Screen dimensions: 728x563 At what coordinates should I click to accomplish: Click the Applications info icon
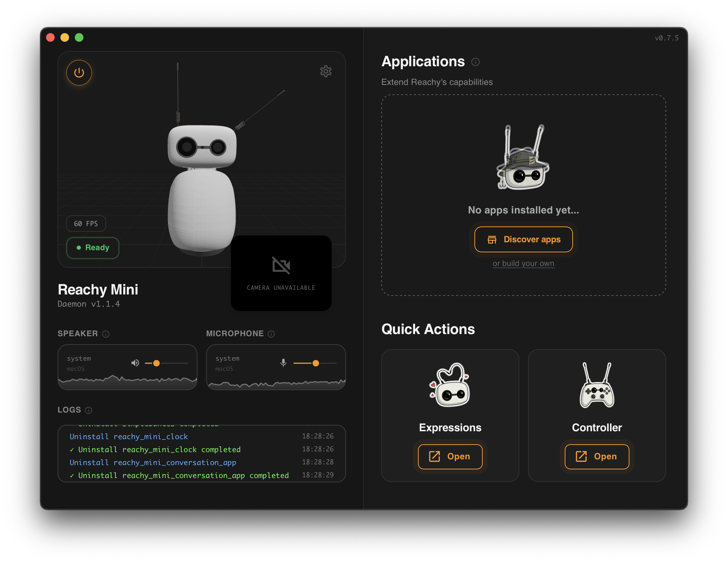pyautogui.click(x=476, y=62)
